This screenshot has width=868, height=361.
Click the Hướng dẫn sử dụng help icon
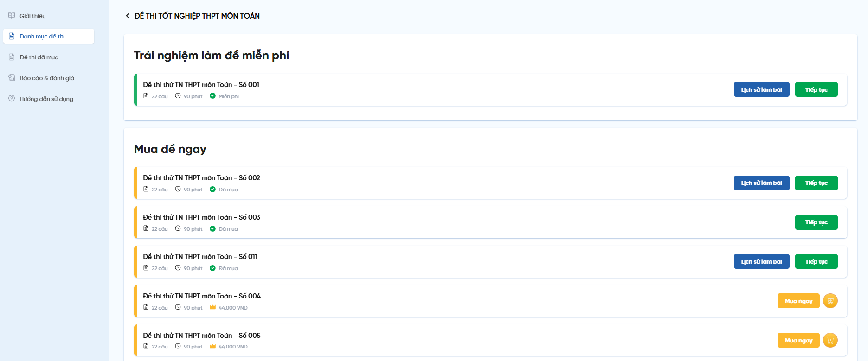point(12,99)
